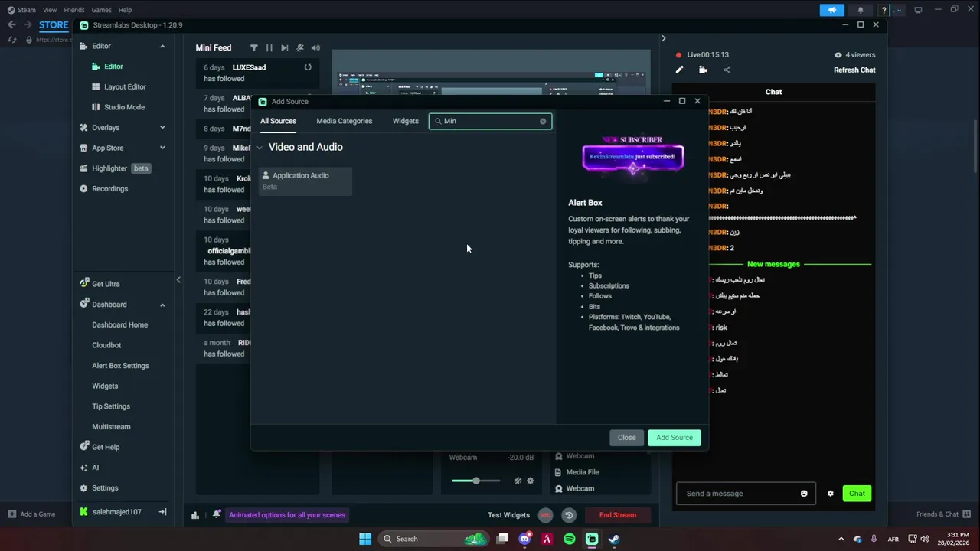The width and height of the screenshot is (980, 551).
Task: Adjust the Webcam volume slider
Action: 475,481
